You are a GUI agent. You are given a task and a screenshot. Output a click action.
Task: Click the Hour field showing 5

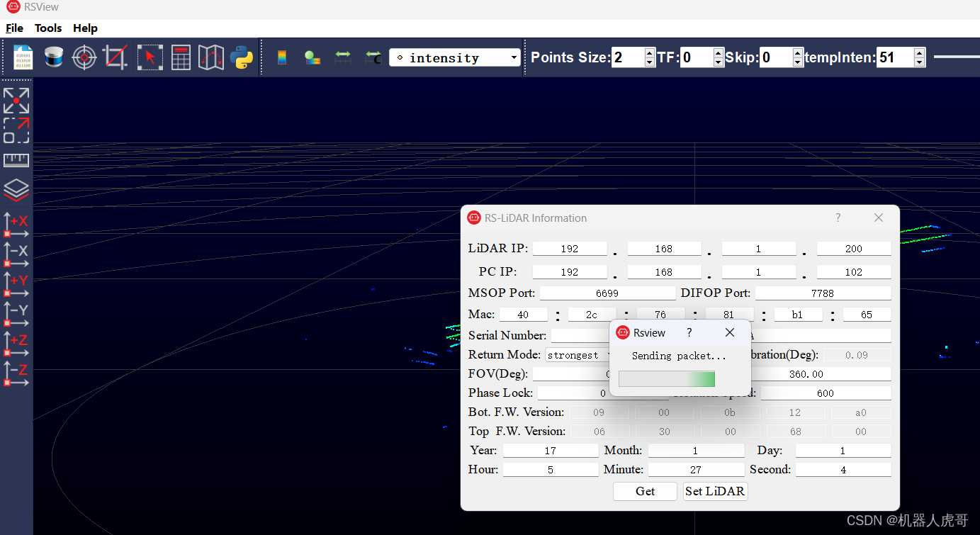coord(551,470)
